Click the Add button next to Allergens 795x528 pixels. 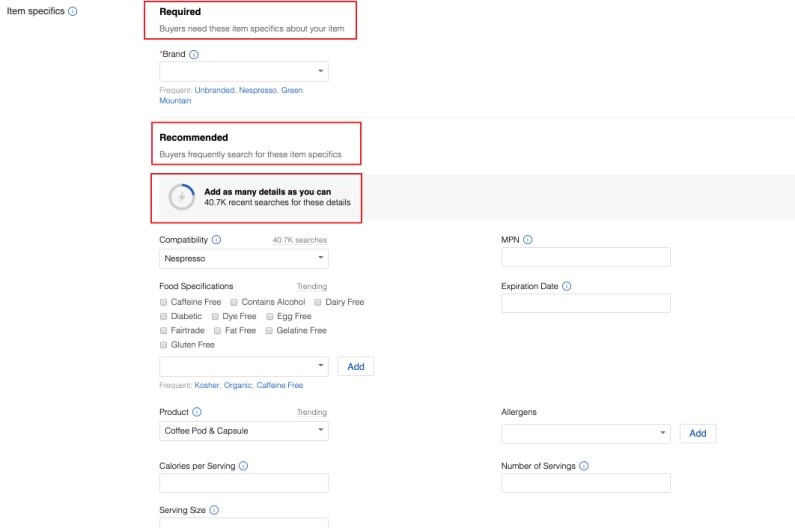tap(698, 433)
